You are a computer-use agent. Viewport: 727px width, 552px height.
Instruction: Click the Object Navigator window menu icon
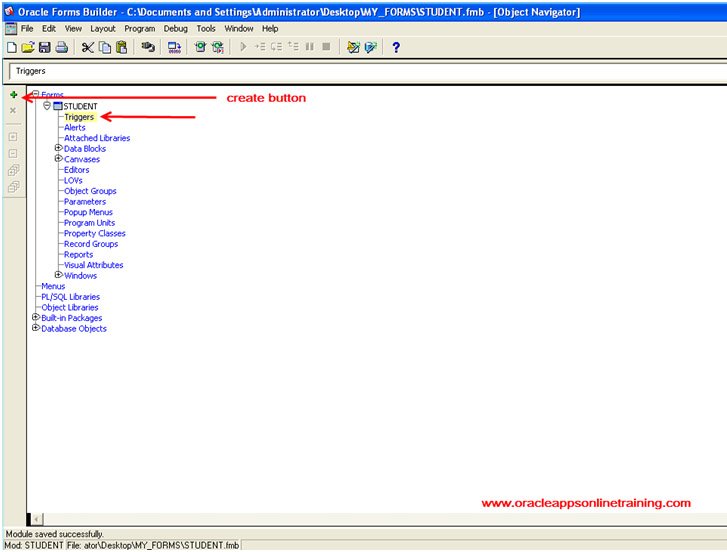pyautogui.click(x=11, y=29)
